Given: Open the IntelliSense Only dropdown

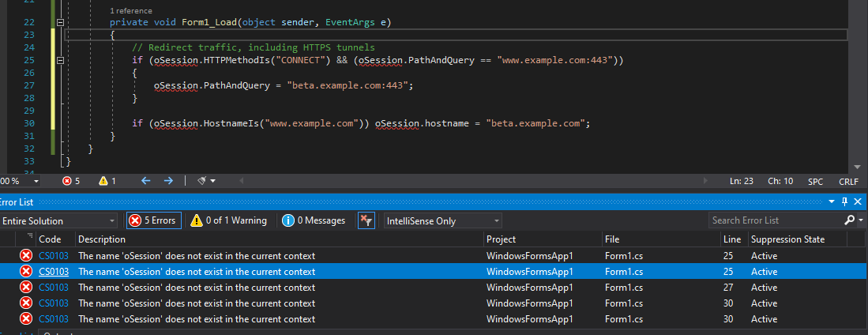Looking at the screenshot, I should 441,220.
